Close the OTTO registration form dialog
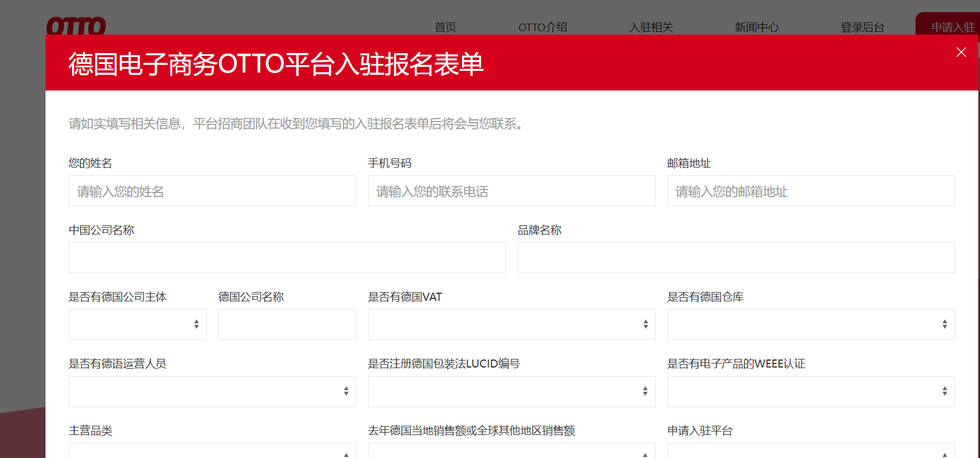The image size is (980, 458). [x=961, y=52]
